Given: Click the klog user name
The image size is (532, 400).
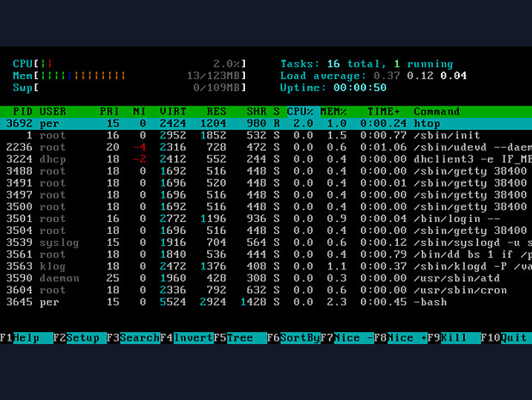Looking at the screenshot, I should pyautogui.click(x=52, y=267).
